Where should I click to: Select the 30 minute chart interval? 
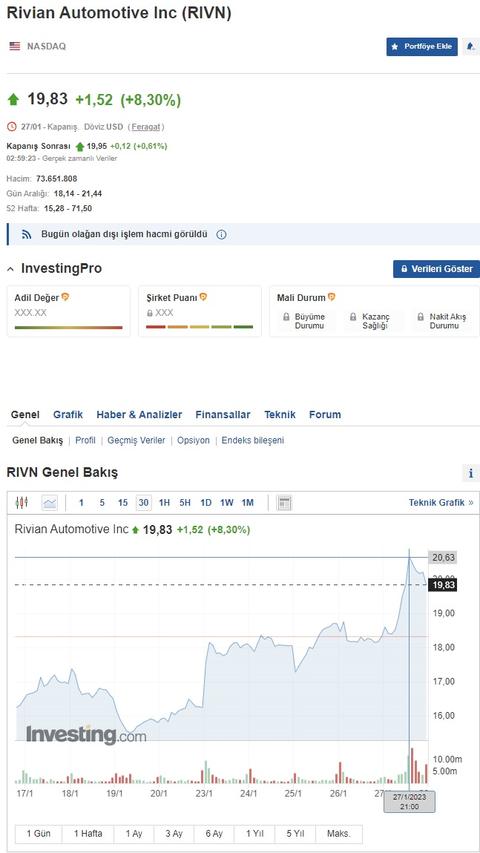point(144,503)
